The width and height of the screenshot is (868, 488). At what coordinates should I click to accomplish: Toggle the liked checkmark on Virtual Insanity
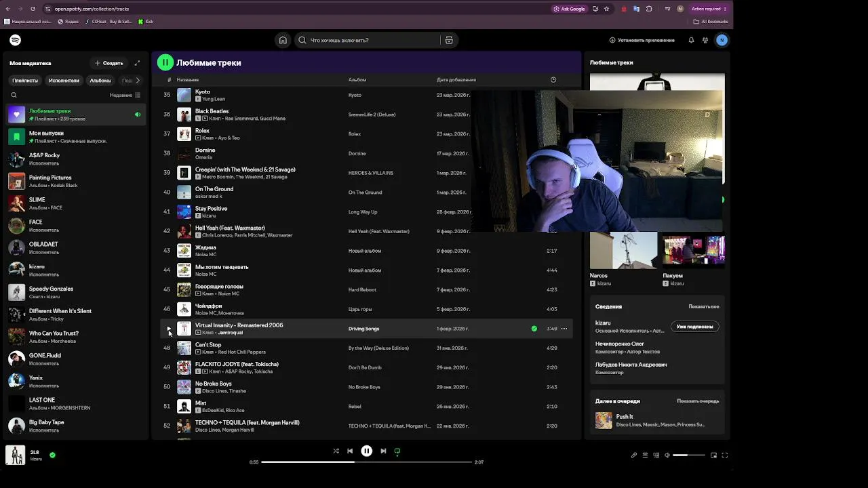(534, 329)
